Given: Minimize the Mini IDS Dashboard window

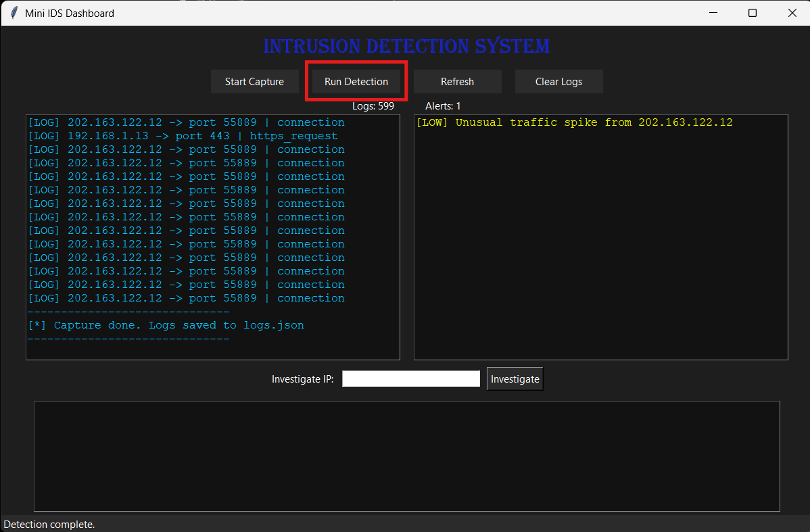Looking at the screenshot, I should [x=713, y=13].
